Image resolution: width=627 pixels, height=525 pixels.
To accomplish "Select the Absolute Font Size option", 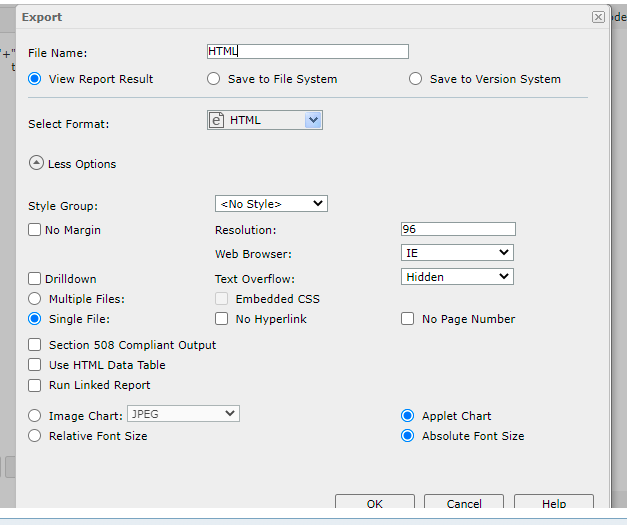I will coord(407,435).
